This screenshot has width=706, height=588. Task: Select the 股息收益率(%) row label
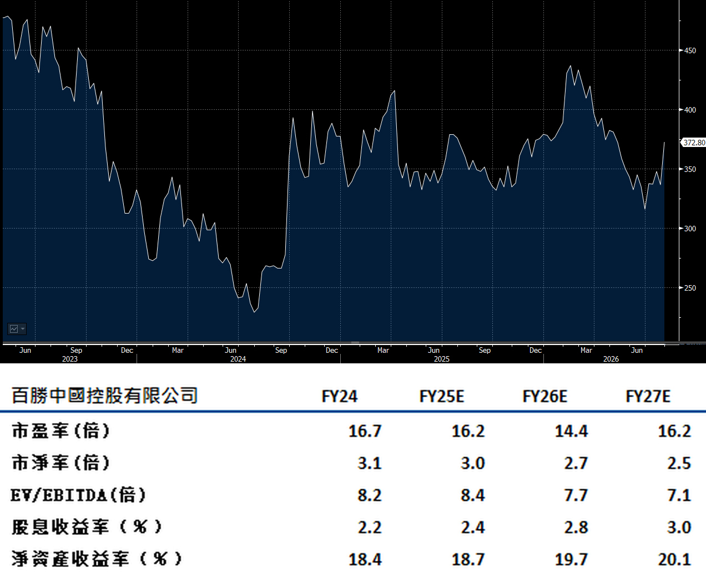[87, 526]
